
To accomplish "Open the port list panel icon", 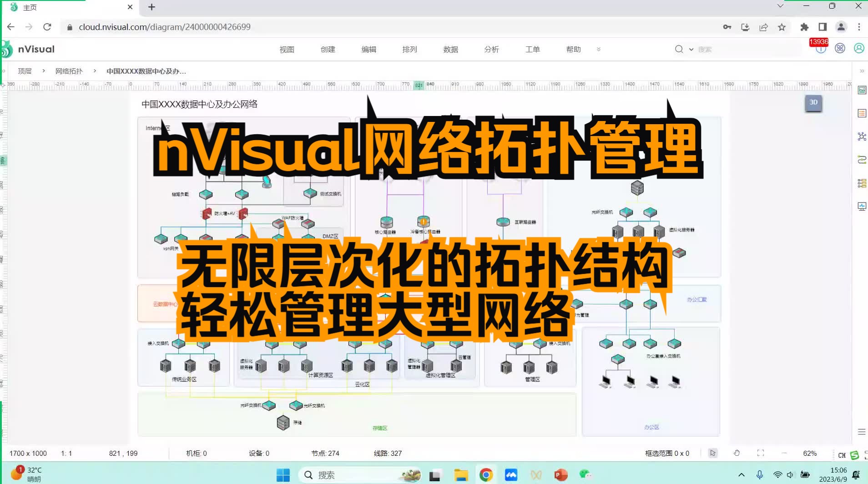I will (x=862, y=183).
